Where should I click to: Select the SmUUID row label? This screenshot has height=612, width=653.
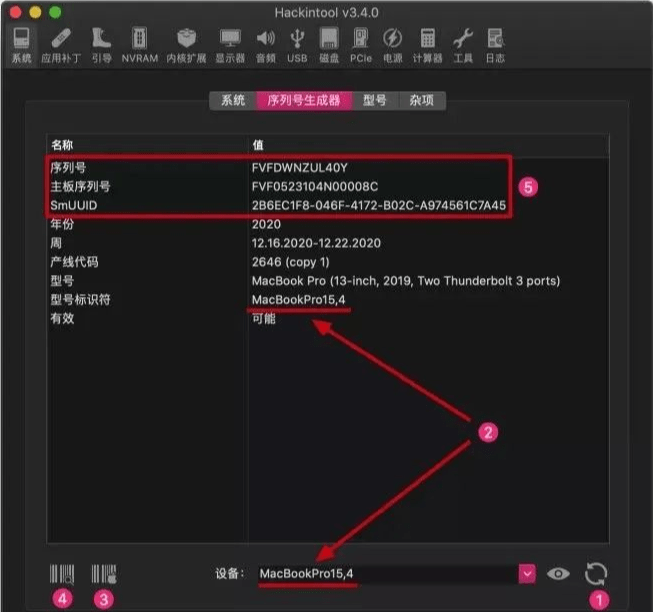(74, 205)
